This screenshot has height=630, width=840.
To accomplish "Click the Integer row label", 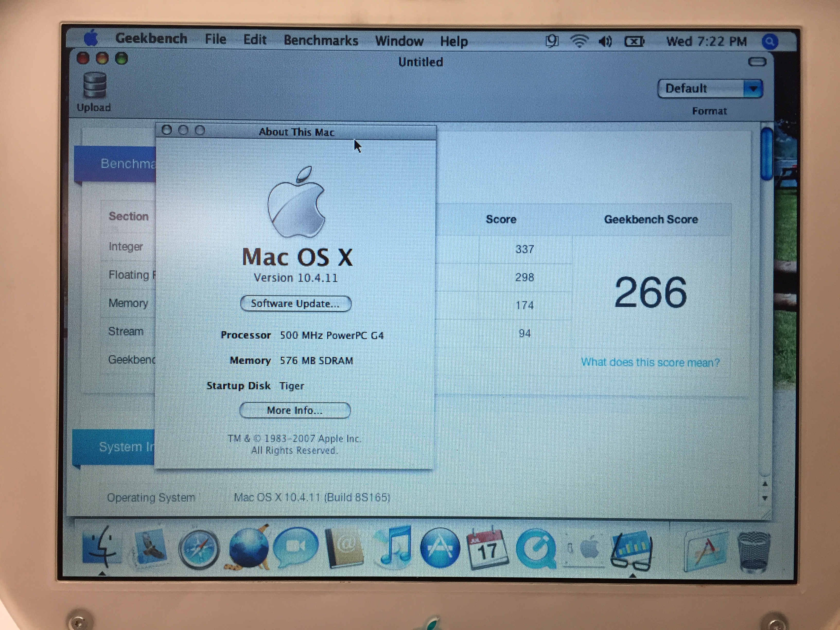I will pyautogui.click(x=126, y=247).
